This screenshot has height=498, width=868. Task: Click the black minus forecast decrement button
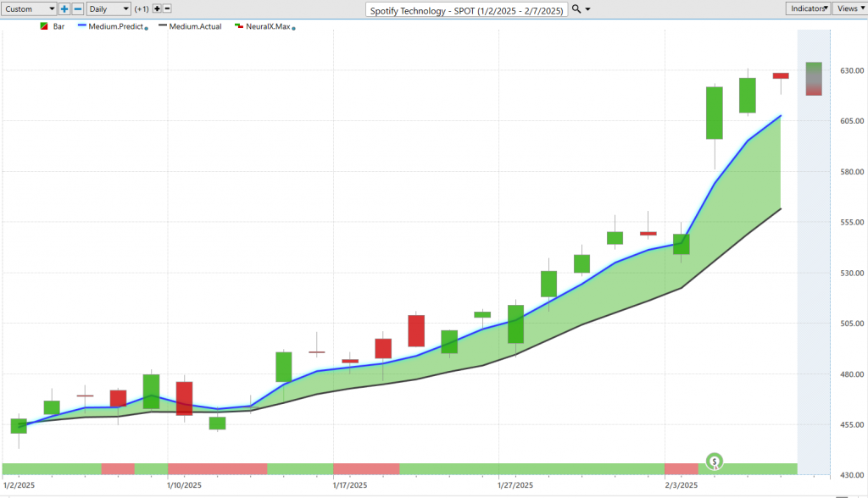pyautogui.click(x=167, y=8)
